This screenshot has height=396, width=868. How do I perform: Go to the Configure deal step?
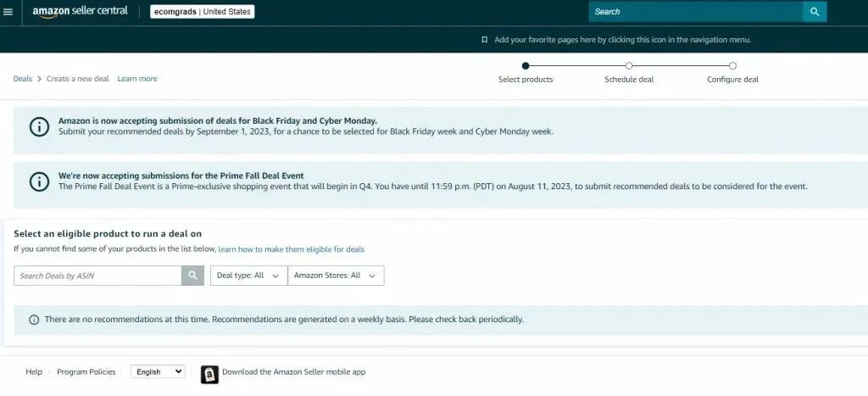click(732, 66)
